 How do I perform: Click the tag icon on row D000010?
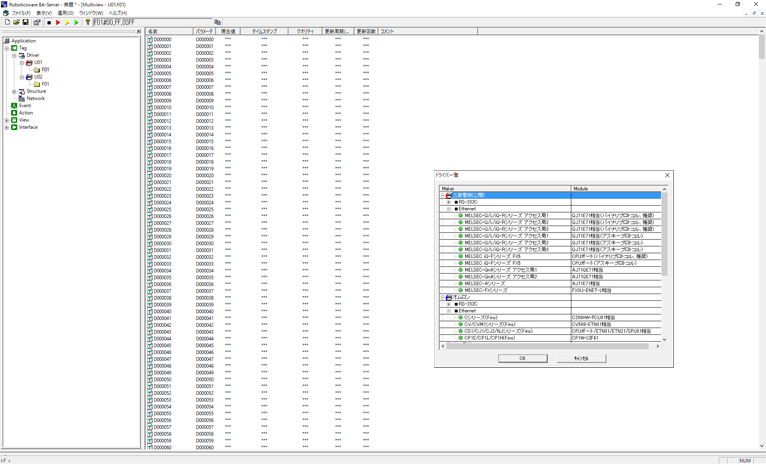[150, 107]
